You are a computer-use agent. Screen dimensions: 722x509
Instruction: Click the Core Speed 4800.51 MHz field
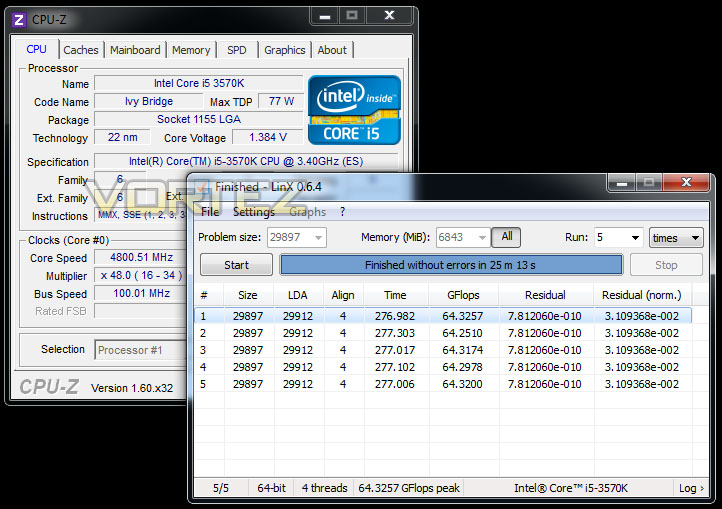tap(140, 257)
